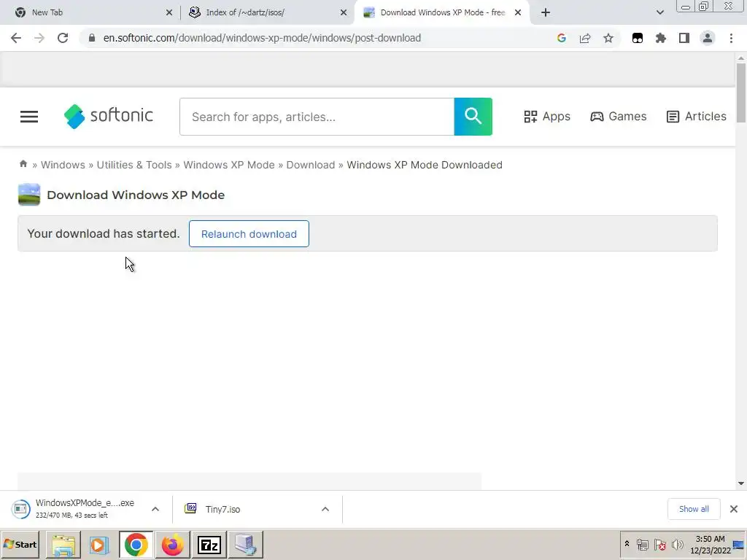747x560 pixels.
Task: Close the Index of isos tab
Action: tap(344, 12)
